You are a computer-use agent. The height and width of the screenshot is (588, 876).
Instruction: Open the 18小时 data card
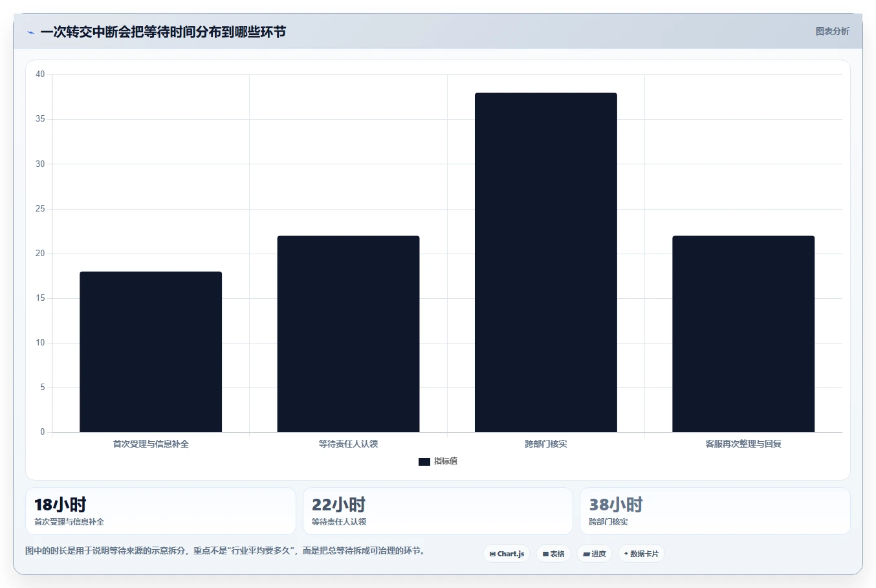point(160,511)
